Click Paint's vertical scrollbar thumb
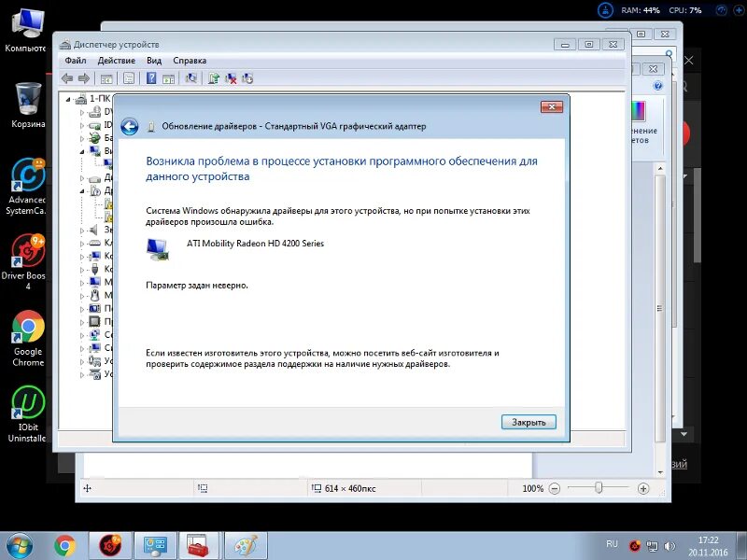This screenshot has width=747, height=560. tap(660, 309)
